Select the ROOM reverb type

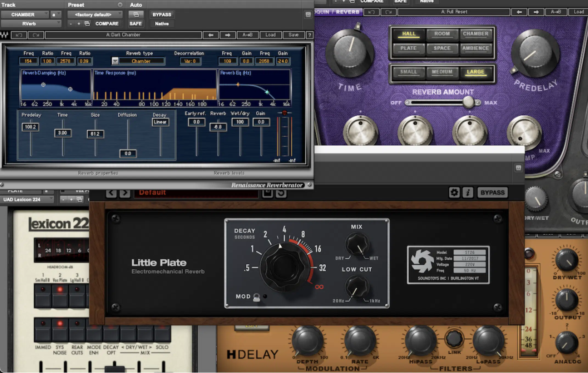point(442,34)
